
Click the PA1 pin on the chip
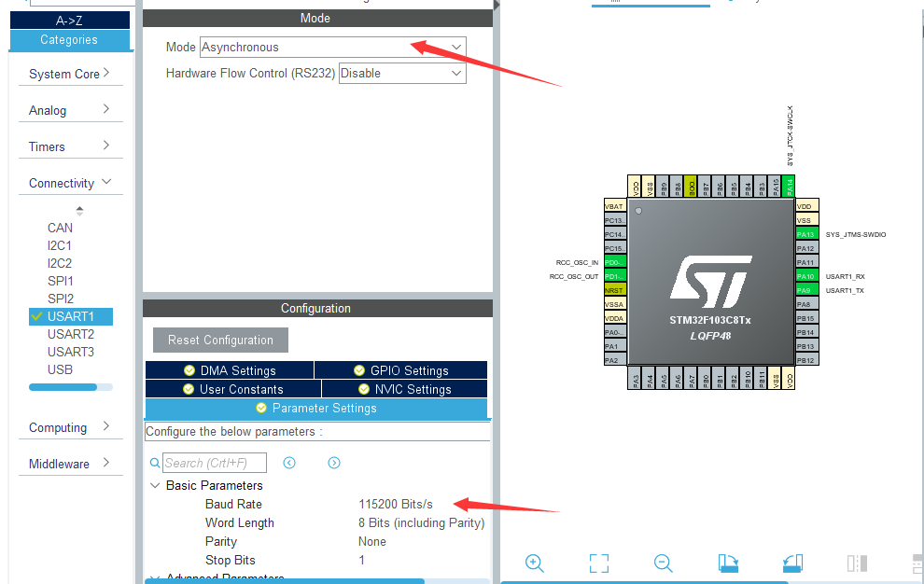615,346
